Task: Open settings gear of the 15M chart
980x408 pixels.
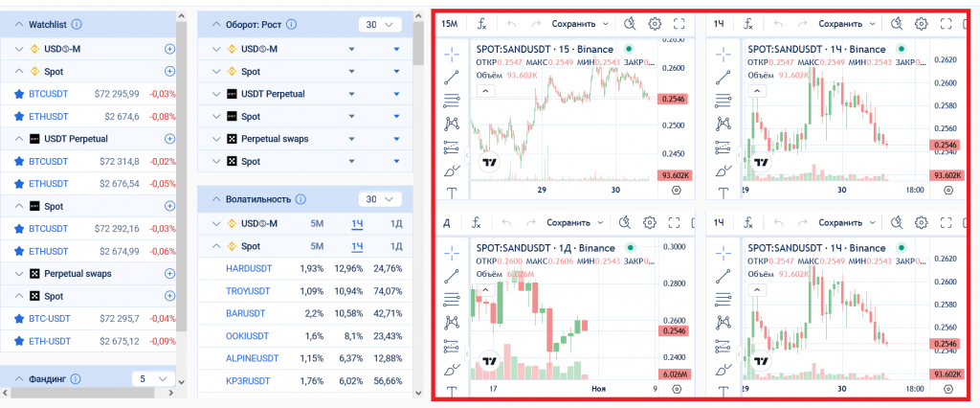Action: pyautogui.click(x=655, y=23)
